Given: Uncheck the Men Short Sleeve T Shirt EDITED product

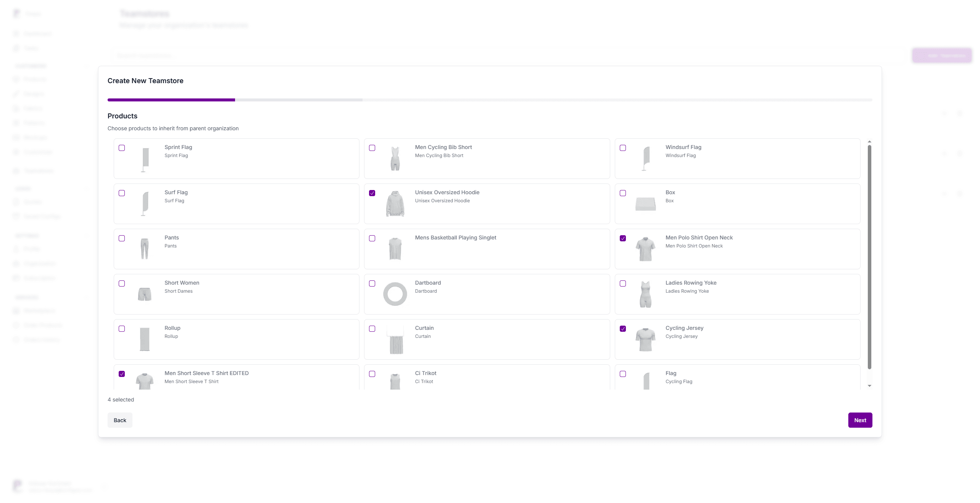Looking at the screenshot, I should point(122,374).
